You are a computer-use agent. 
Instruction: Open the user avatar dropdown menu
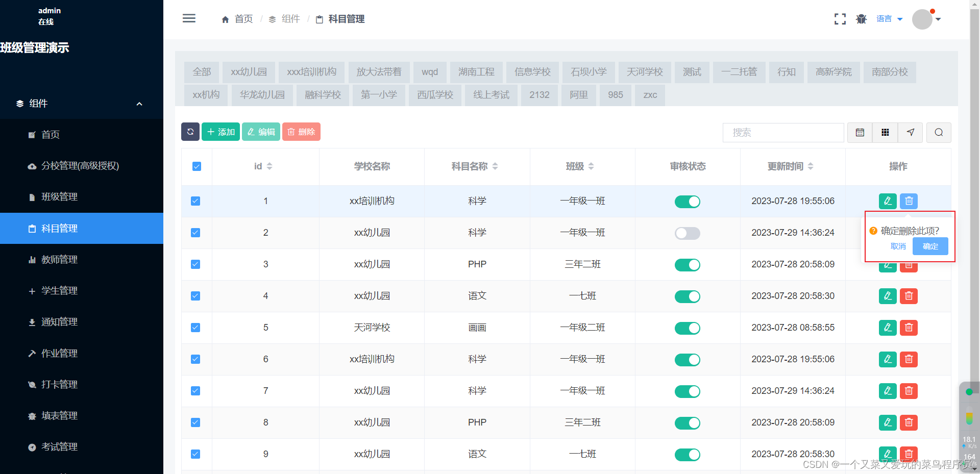pos(926,19)
